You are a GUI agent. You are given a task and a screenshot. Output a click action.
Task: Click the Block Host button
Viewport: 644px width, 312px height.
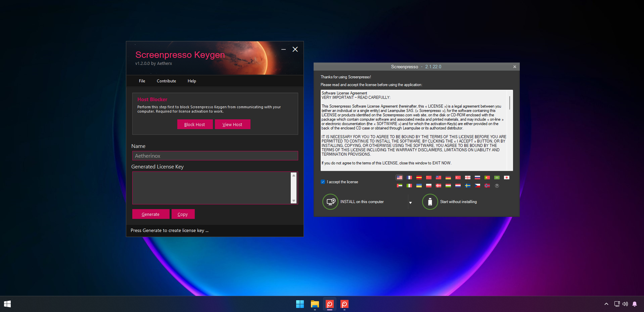[x=195, y=124]
